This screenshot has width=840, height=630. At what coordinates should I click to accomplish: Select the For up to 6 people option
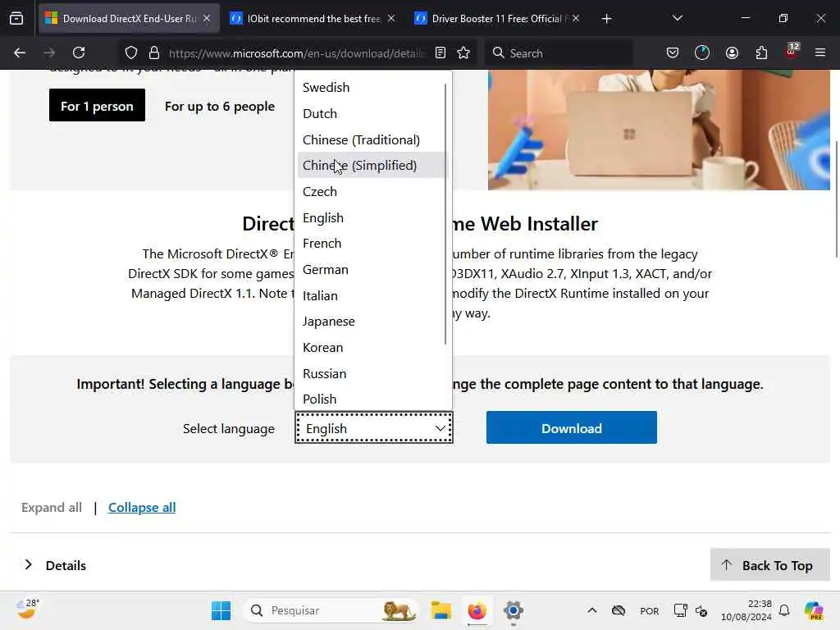[220, 107]
